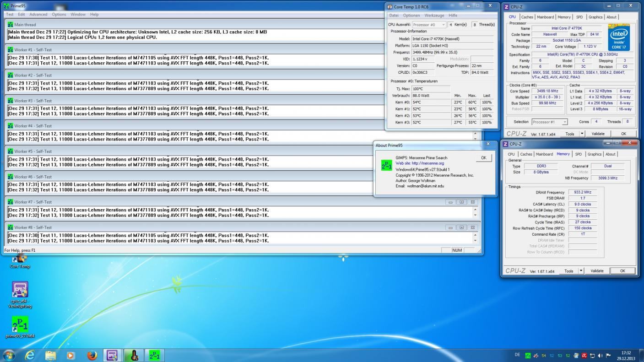
Task: Click Worker #6 Self-Test window icon
Action: (10, 177)
